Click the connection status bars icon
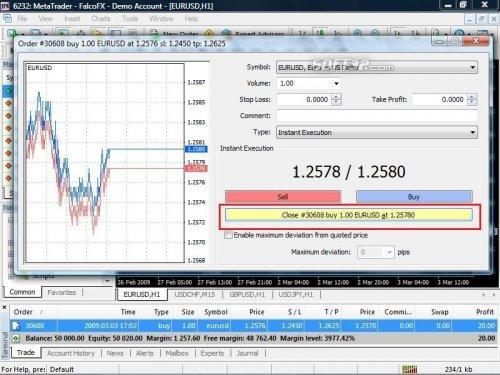 (x=410, y=369)
